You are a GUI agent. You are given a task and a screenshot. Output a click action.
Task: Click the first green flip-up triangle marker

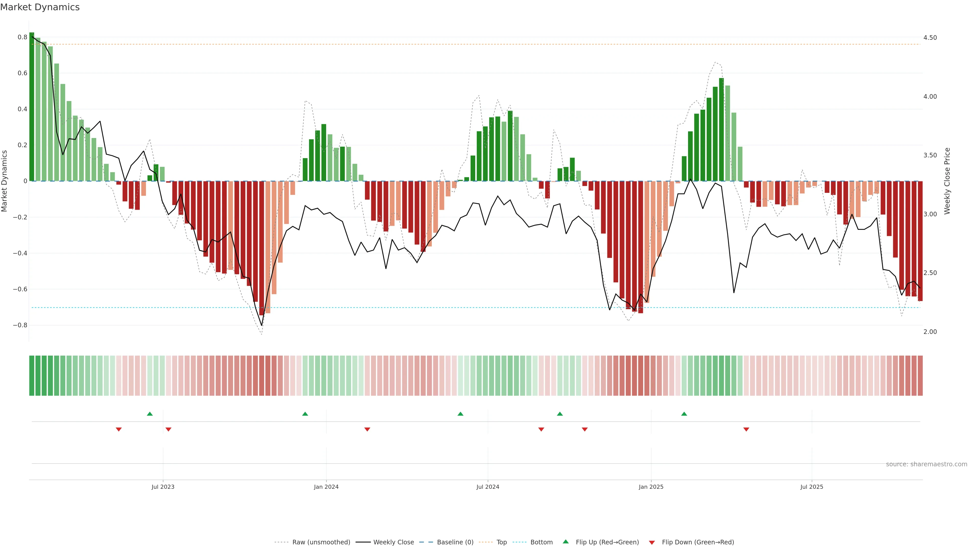coord(150,414)
